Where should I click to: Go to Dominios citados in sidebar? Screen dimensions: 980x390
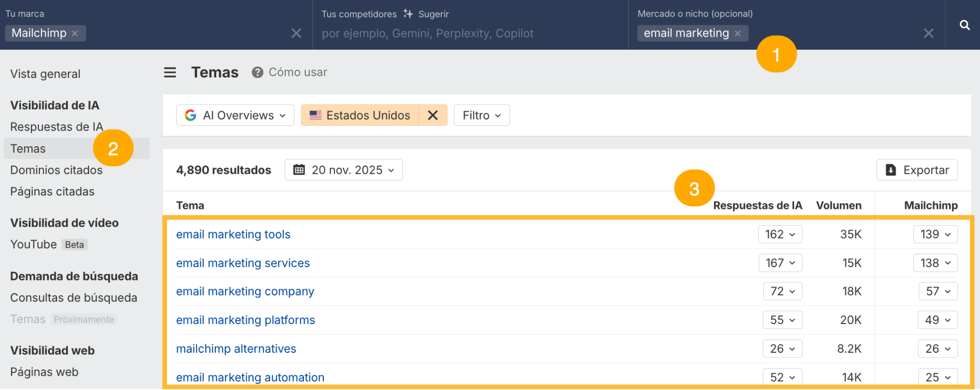pyautogui.click(x=56, y=170)
